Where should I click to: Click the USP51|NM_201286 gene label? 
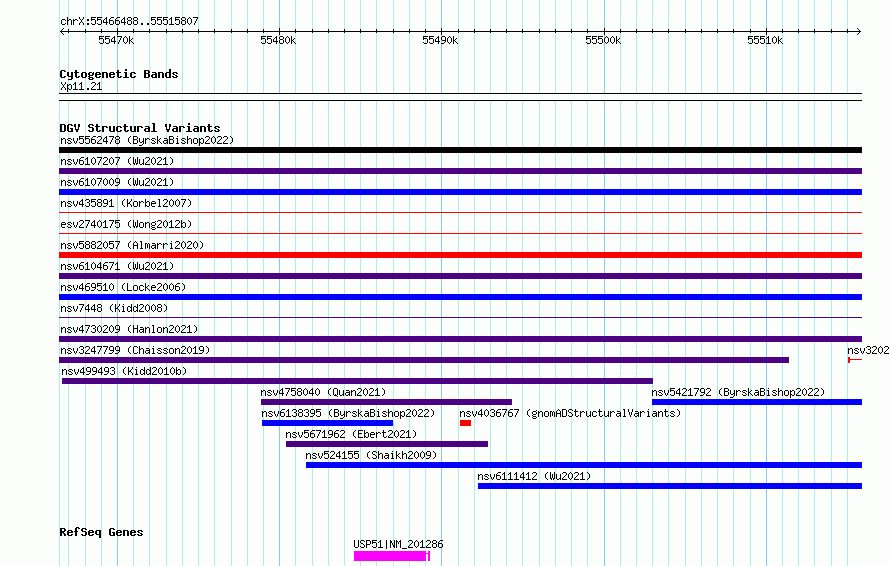pos(398,544)
